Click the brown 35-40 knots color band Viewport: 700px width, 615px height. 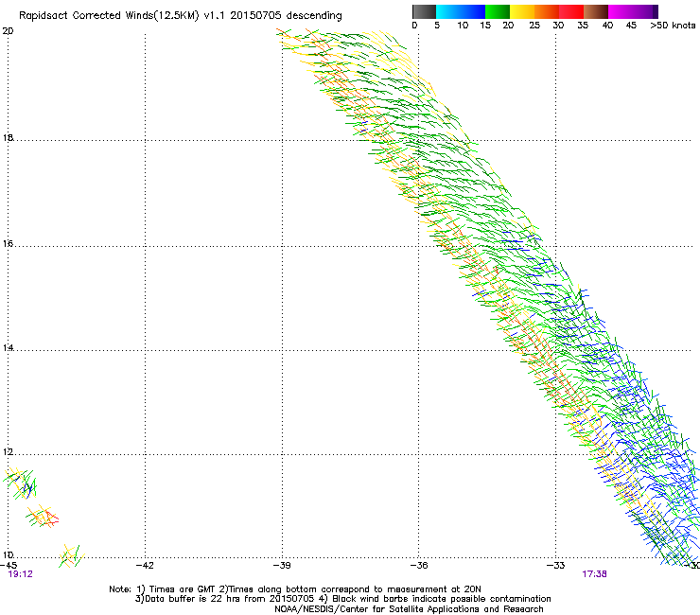click(596, 11)
